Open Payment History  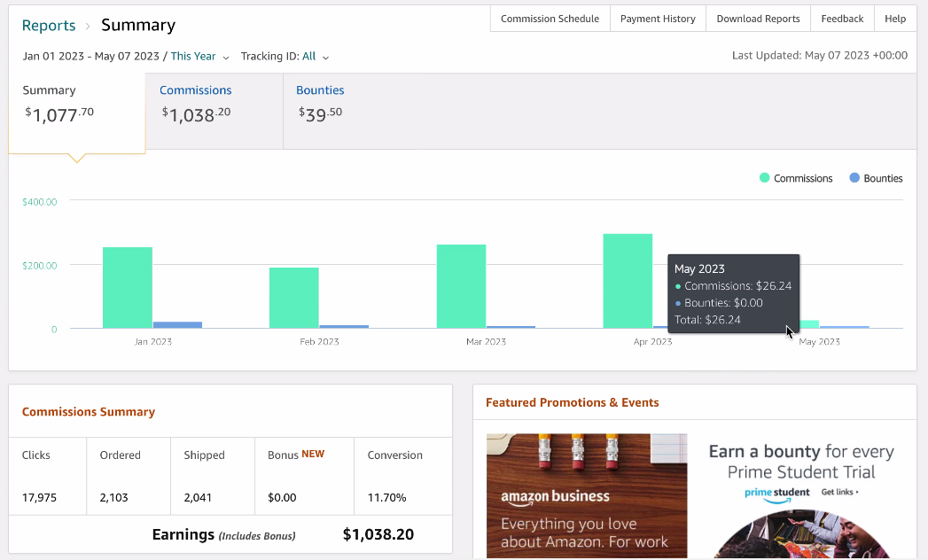pos(658,19)
